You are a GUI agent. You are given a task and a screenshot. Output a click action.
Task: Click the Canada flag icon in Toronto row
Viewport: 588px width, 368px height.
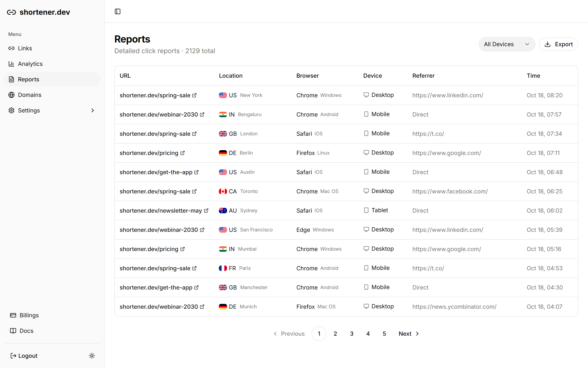coord(223,191)
